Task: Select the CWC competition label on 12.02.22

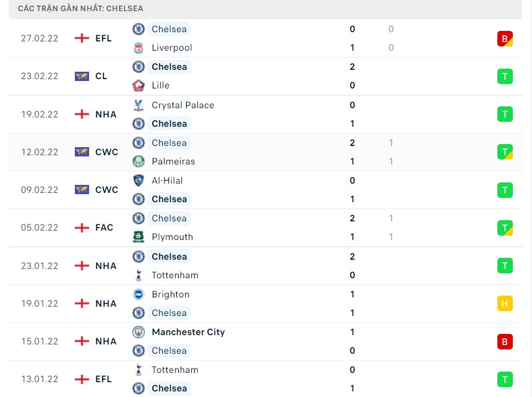Action: point(106,152)
